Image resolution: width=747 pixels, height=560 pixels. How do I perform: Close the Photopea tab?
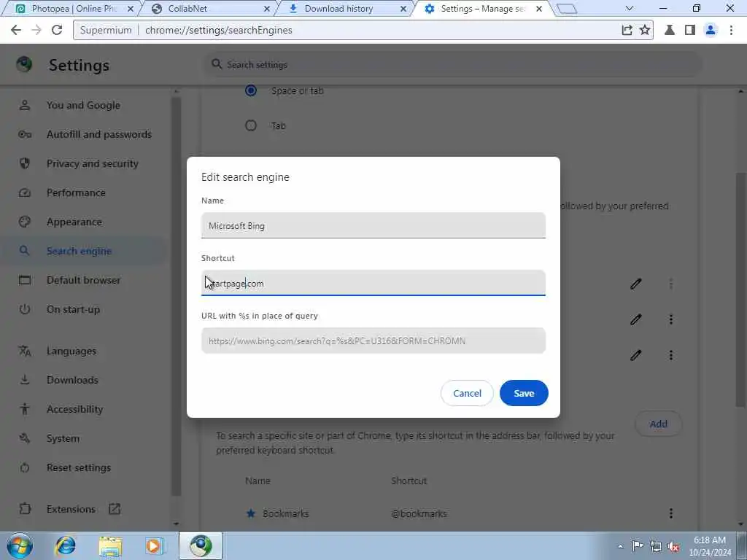coord(131,9)
